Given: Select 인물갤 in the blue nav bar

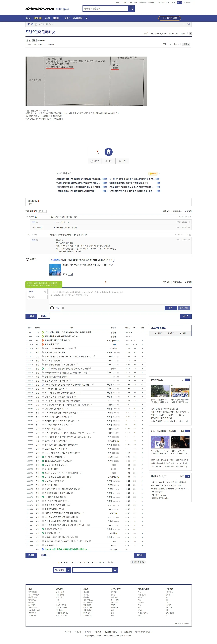Looking at the screenshot, I should click(x=56, y=19).
